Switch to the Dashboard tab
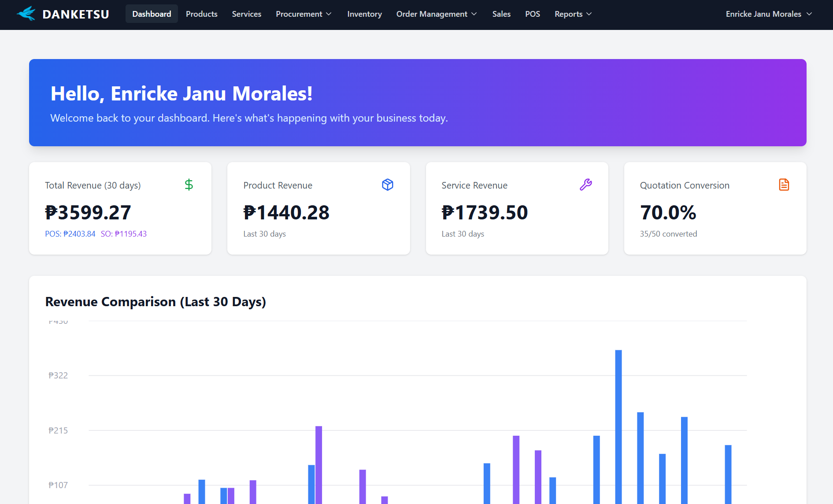Viewport: 833px width, 504px height. [152, 14]
